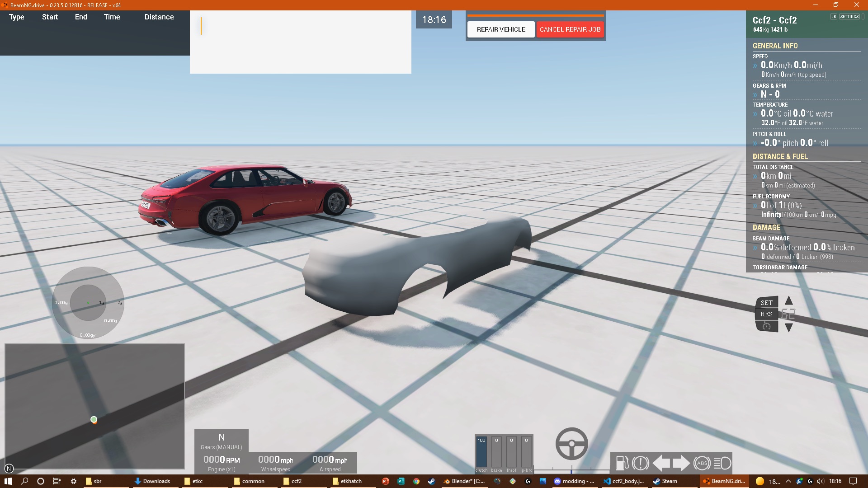Click the right turn signal arrow
Viewport: 868px width, 488px height.
[x=681, y=463]
